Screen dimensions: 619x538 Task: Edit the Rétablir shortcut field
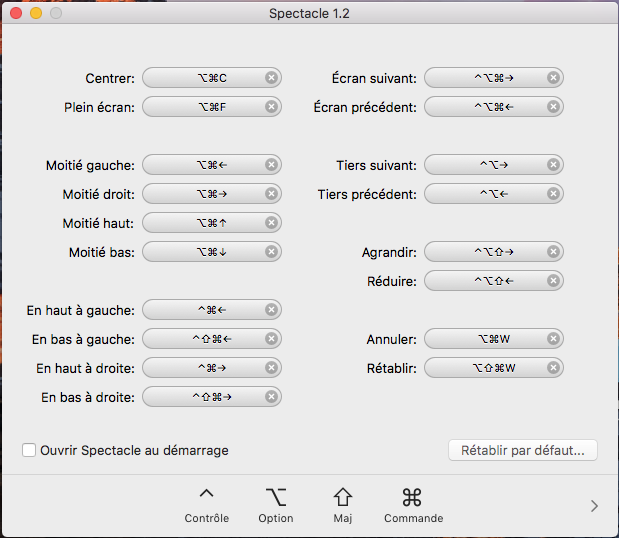[494, 368]
